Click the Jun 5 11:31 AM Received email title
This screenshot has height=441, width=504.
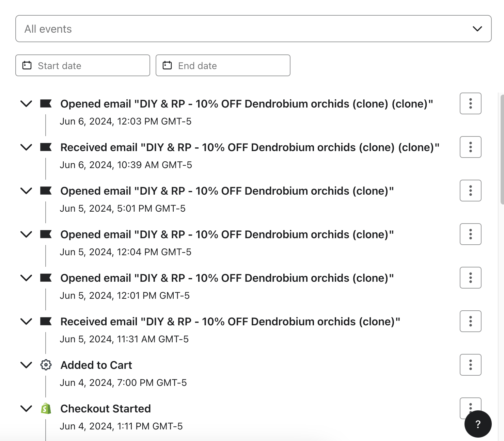coord(230,322)
